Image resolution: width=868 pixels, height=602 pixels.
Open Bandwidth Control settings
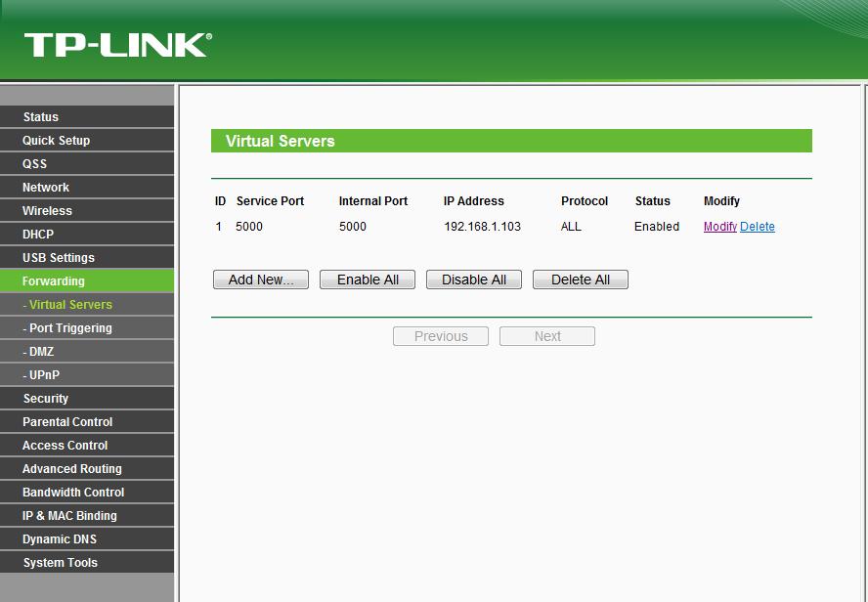(x=73, y=493)
